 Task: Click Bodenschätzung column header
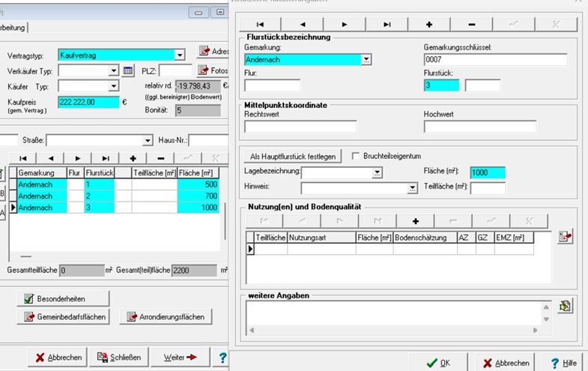425,238
